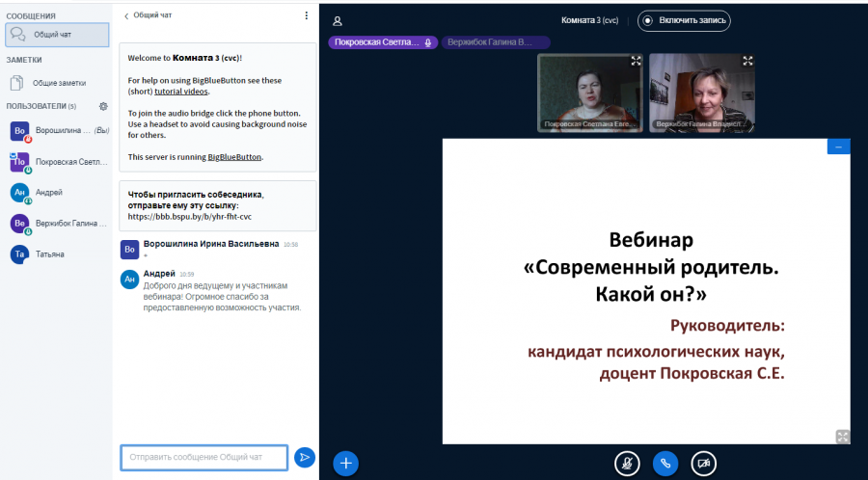
Task: Select Общий чат in messages
Action: (x=57, y=35)
